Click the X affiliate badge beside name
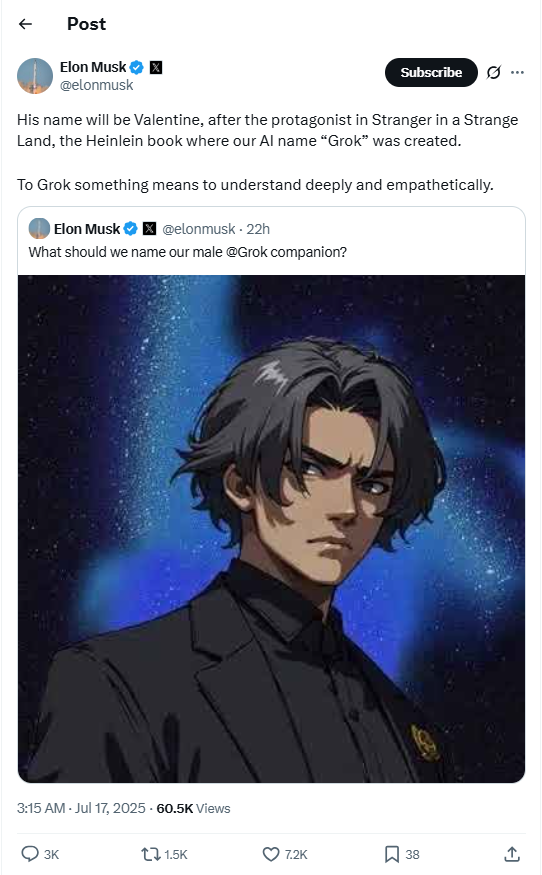Screen dimensions: 542x875 pyautogui.click(x=156, y=68)
